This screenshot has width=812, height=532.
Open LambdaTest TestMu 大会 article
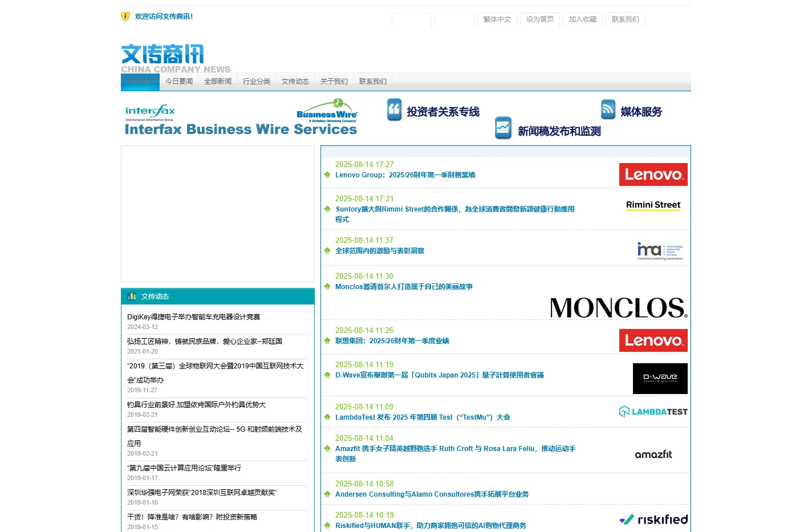coord(423,417)
